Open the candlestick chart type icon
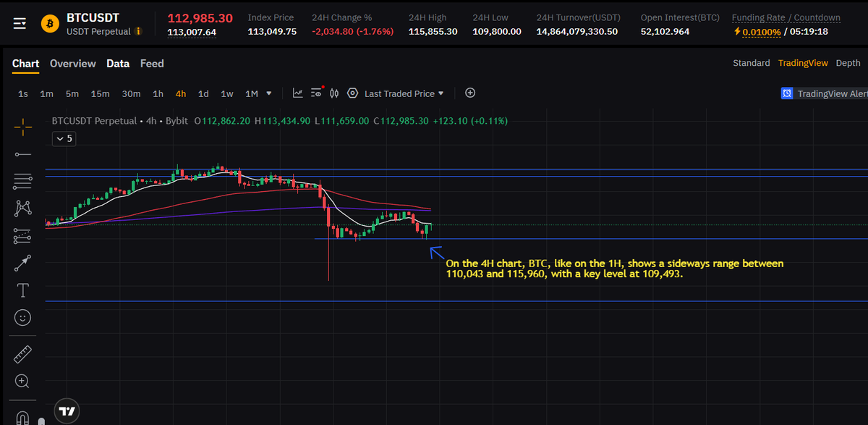The height and width of the screenshot is (425, 868). click(x=334, y=93)
